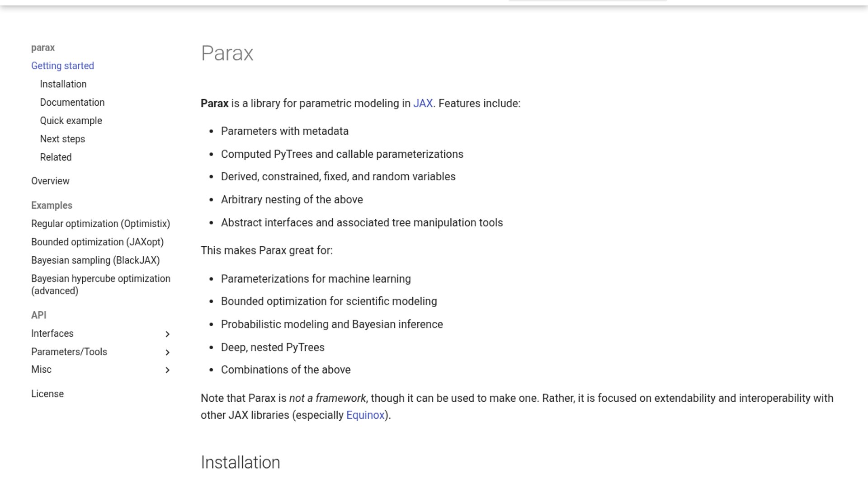Jump to Installation in sidebar
Viewport: 868px width, 488px height.
tap(63, 84)
